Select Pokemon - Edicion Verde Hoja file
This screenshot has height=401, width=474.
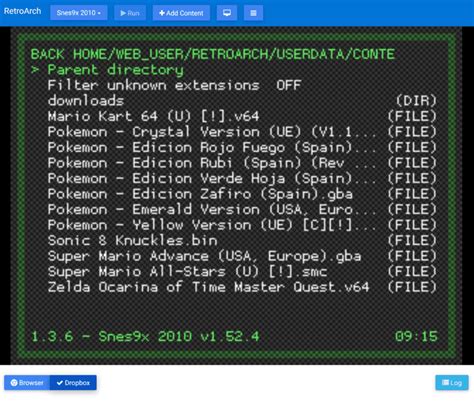pos(242,179)
